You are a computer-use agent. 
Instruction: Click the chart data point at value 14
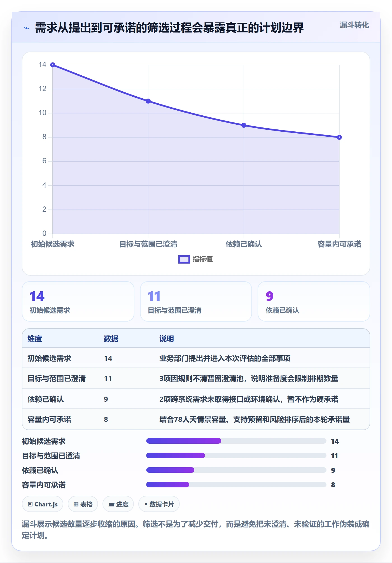(x=53, y=65)
